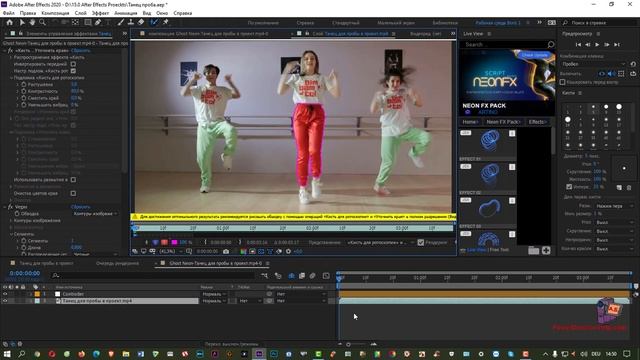Screen dimensions: 640x360
Task: Open the Анимация menu
Action: click(126, 13)
